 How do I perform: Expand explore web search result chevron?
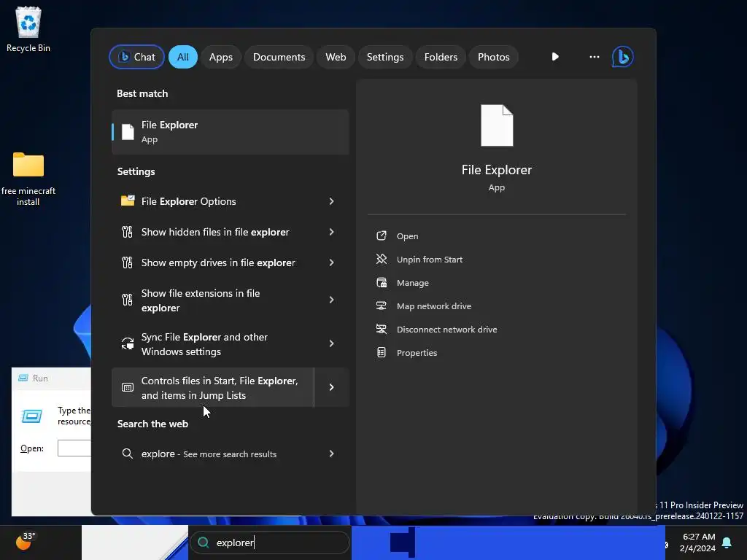tap(332, 454)
